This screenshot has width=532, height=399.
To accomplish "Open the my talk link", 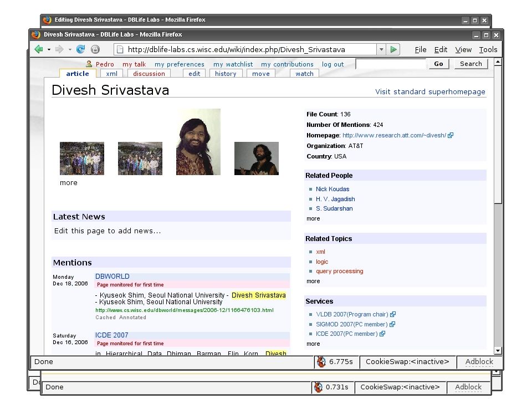I will click(134, 64).
